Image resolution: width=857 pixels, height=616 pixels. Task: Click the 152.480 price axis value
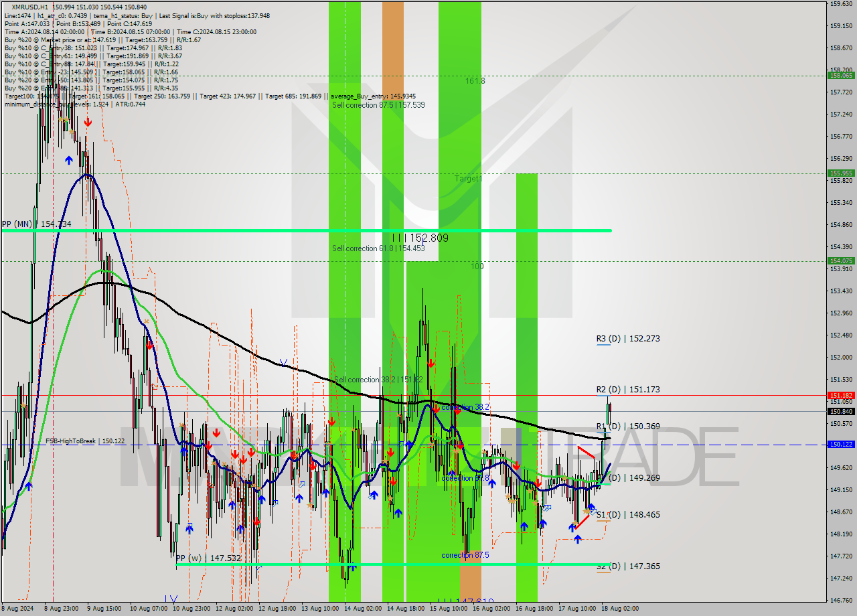pyautogui.click(x=840, y=335)
